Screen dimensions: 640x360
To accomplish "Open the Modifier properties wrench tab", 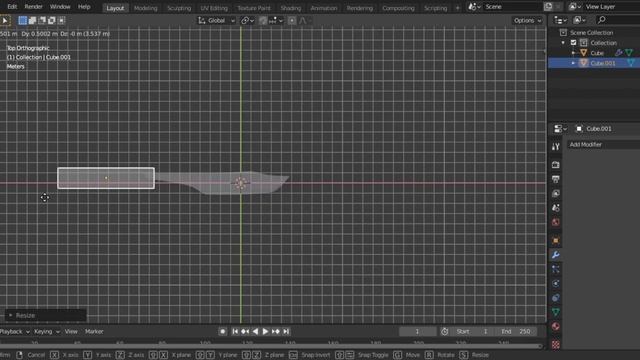I will pos(556,255).
